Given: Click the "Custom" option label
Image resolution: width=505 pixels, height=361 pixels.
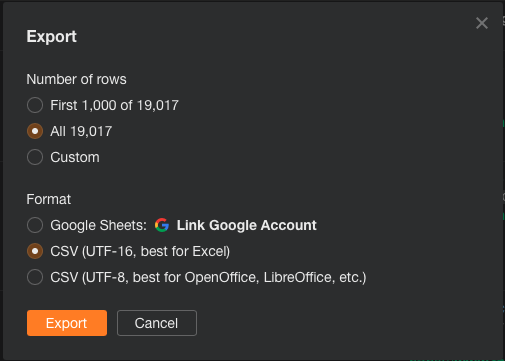Looking at the screenshot, I should click(x=75, y=157).
